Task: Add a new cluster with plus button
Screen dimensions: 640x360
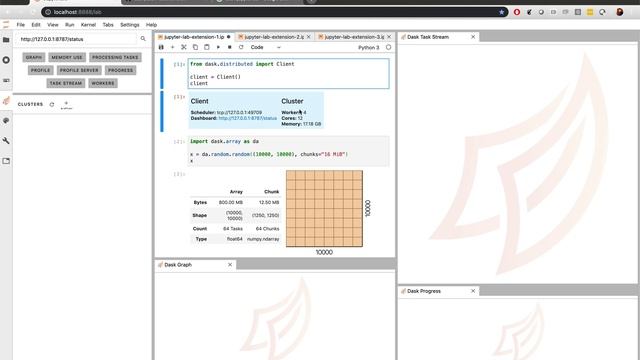Action: pos(66,104)
